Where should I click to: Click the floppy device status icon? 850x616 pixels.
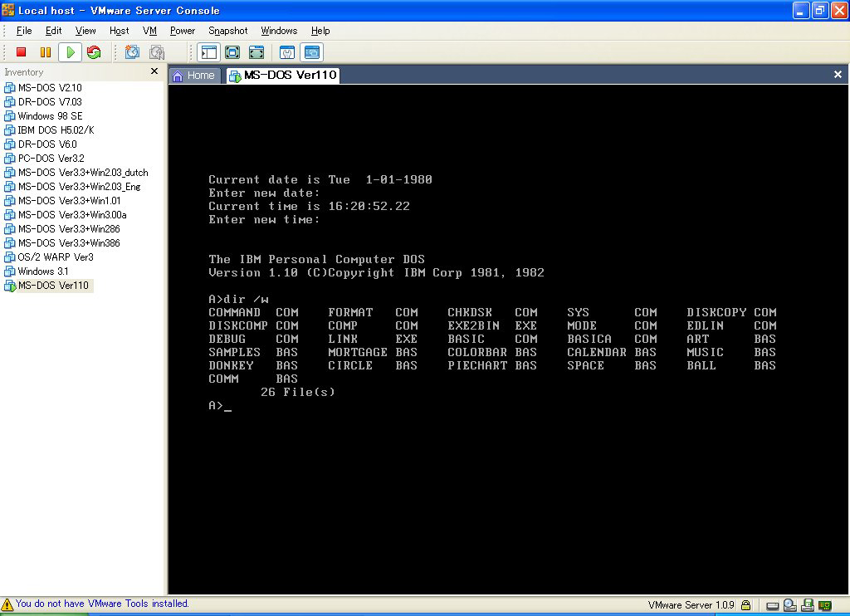click(x=808, y=605)
